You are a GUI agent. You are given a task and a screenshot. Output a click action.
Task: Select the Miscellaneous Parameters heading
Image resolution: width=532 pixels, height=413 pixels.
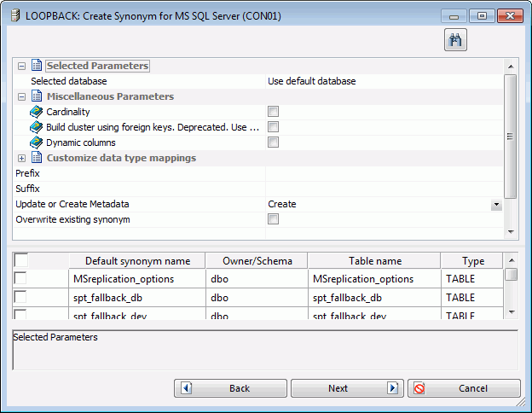110,96
